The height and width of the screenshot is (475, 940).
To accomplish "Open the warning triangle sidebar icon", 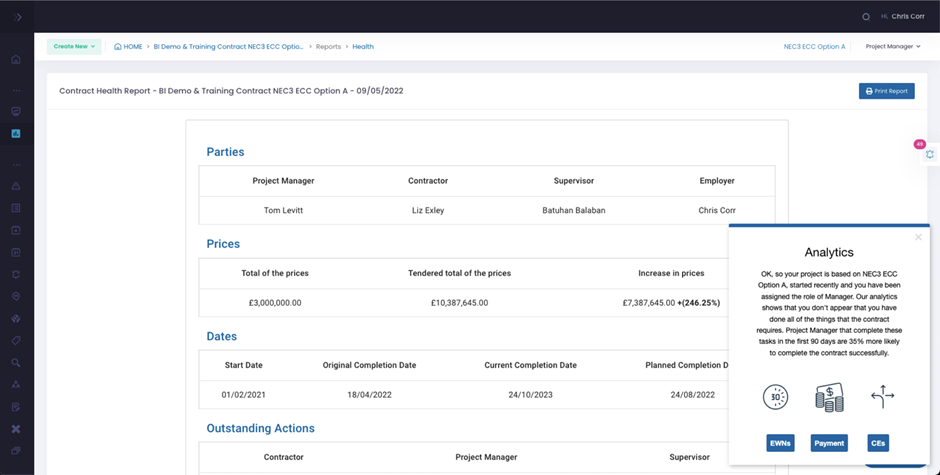I will (16, 186).
